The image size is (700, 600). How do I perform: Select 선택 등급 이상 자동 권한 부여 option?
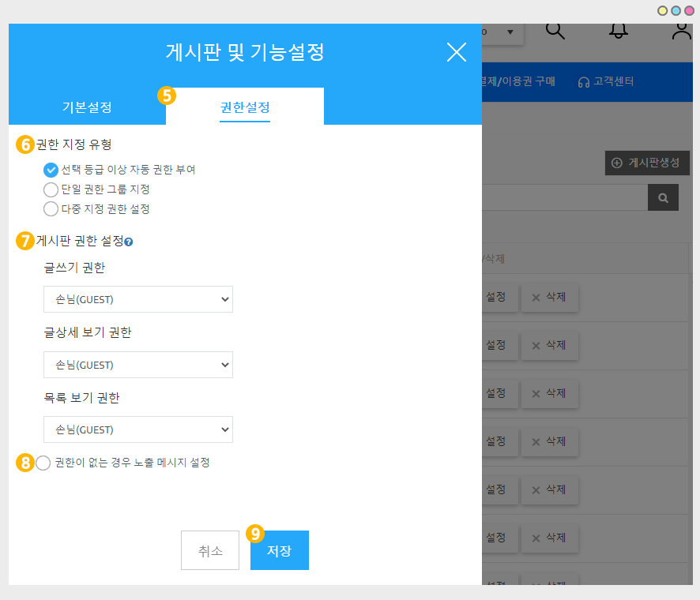point(51,170)
